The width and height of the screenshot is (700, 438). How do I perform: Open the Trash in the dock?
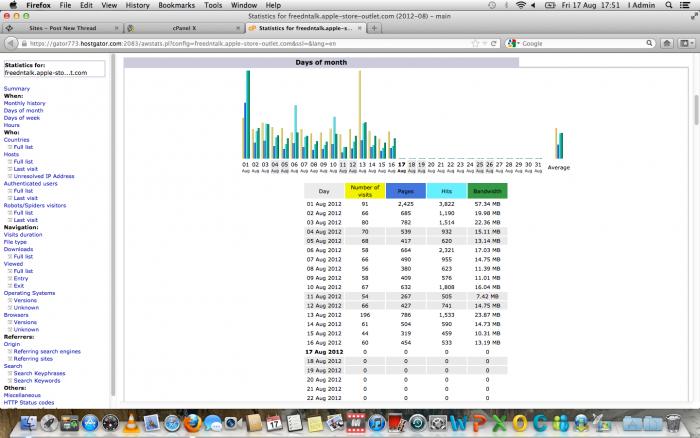point(673,422)
